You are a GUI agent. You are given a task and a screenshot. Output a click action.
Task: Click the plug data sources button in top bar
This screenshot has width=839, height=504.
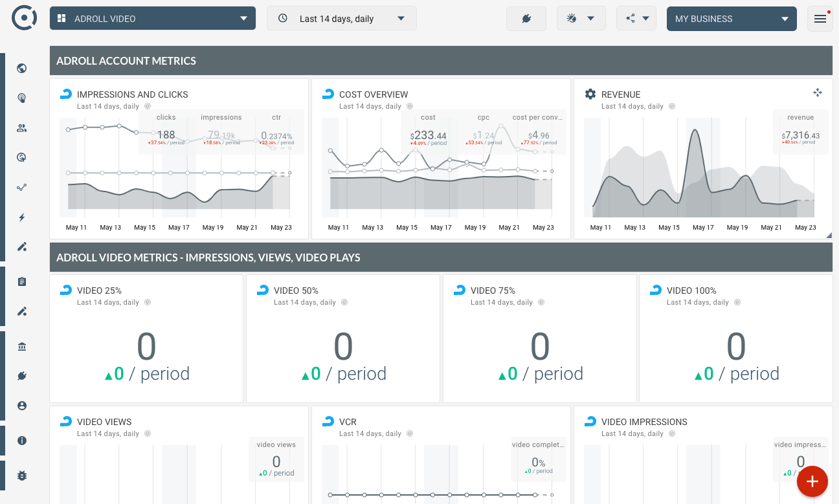526,19
